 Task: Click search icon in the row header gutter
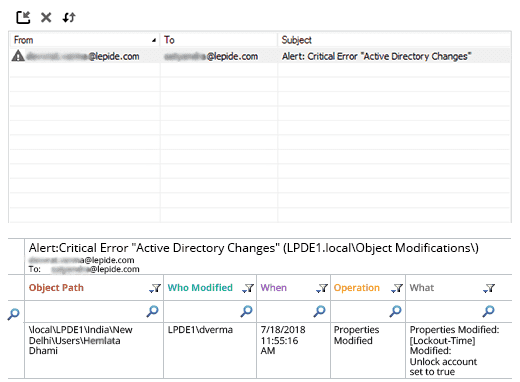[x=14, y=313]
